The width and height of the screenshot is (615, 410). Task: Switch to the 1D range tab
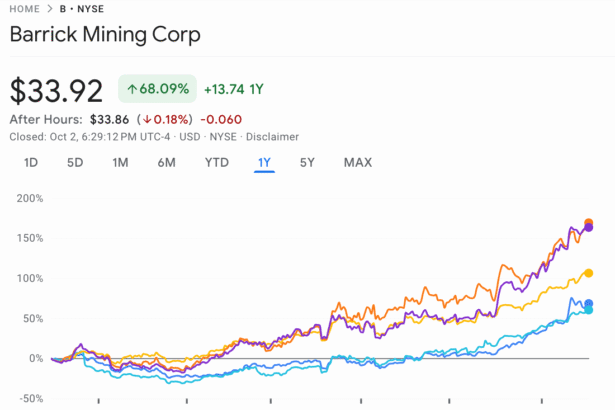(x=31, y=162)
